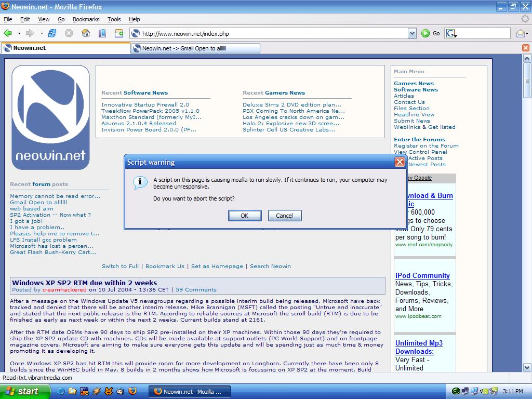532x399 pixels.
Task: Click the Windows start button
Action: click(24, 391)
